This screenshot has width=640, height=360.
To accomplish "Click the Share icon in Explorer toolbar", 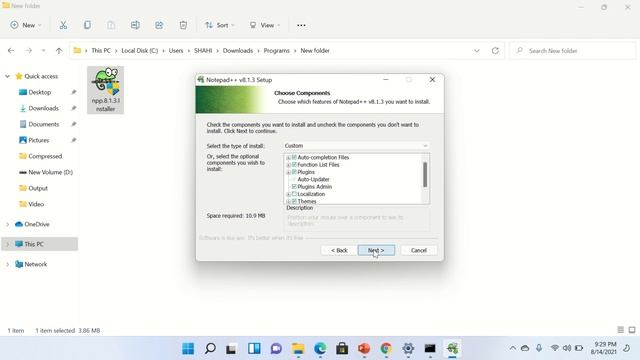I will pos(159,25).
